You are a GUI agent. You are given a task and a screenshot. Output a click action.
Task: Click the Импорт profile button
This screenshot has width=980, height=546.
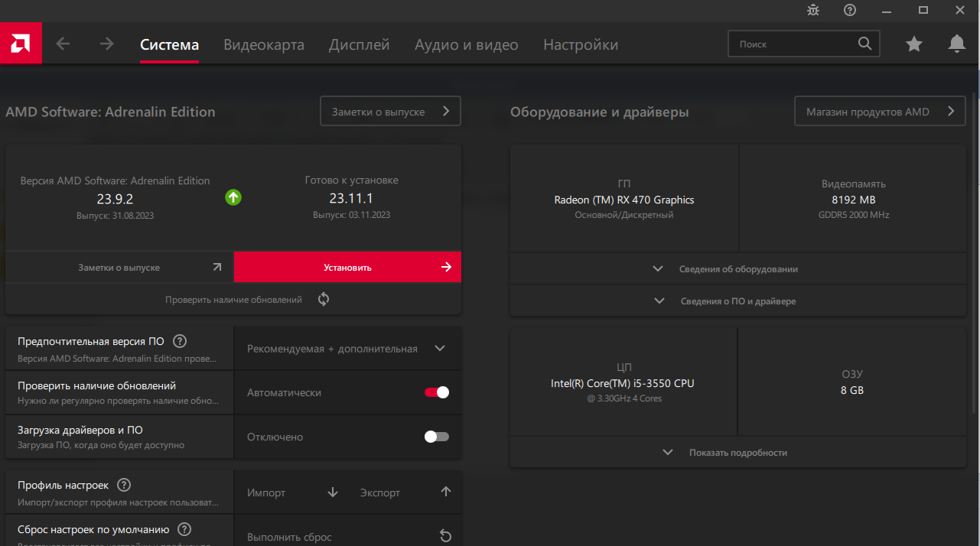tap(292, 492)
